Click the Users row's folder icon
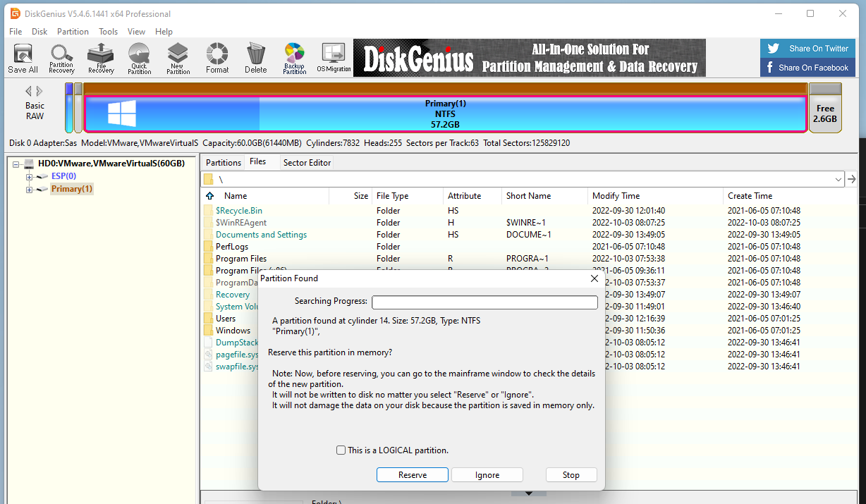 (208, 319)
